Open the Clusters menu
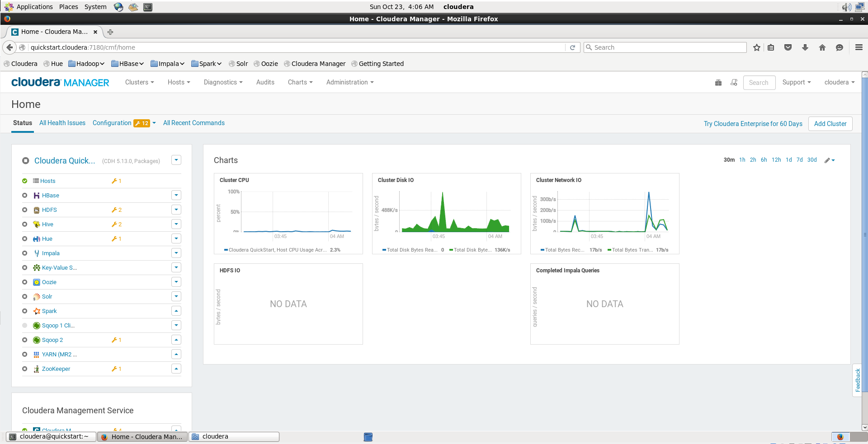Viewport: 868px width, 444px height. 139,82
